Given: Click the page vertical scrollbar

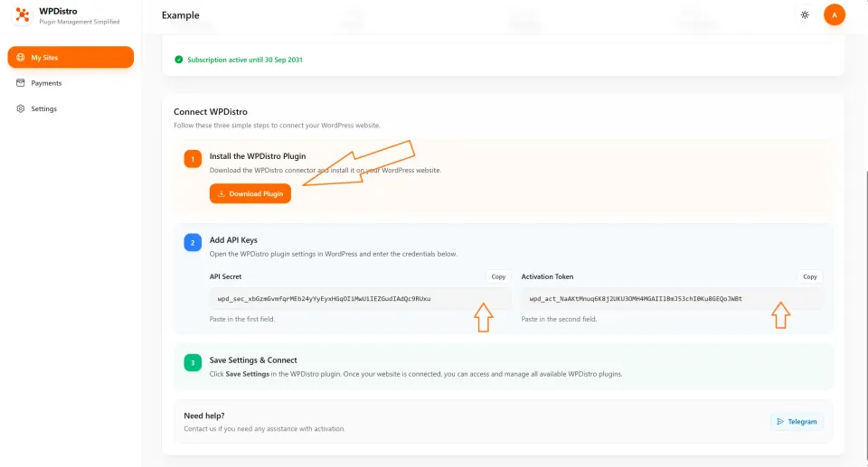Looking at the screenshot, I should 866,315.
